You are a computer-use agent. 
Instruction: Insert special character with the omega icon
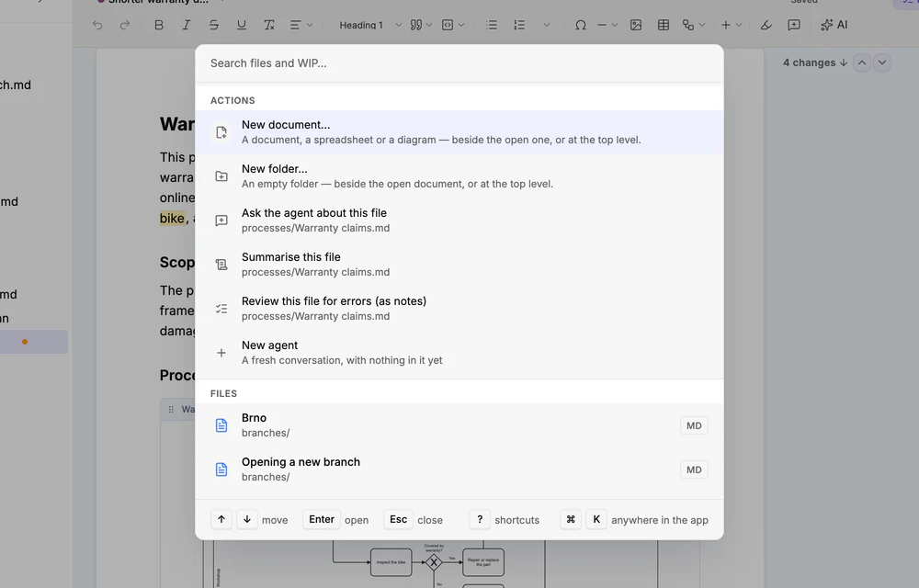click(x=580, y=25)
